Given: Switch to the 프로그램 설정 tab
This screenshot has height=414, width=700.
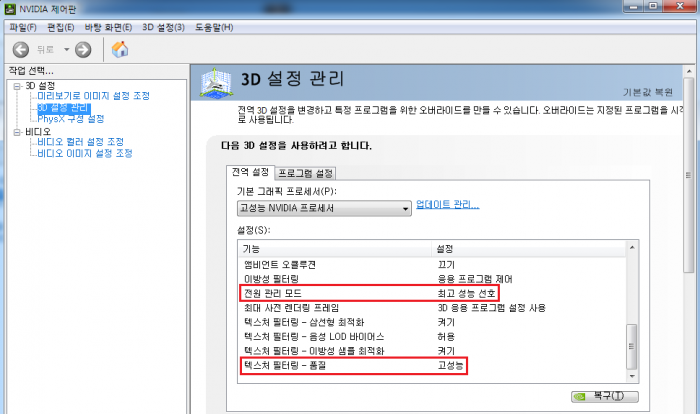Looking at the screenshot, I should pos(305,173).
